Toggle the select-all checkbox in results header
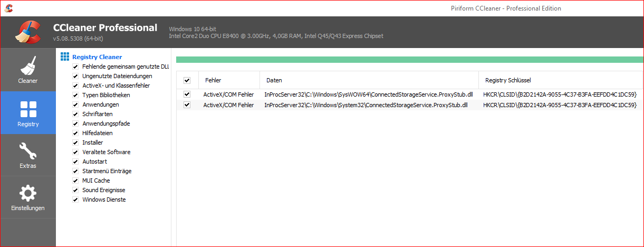Viewport: 644px width, 247px height. pos(187,80)
